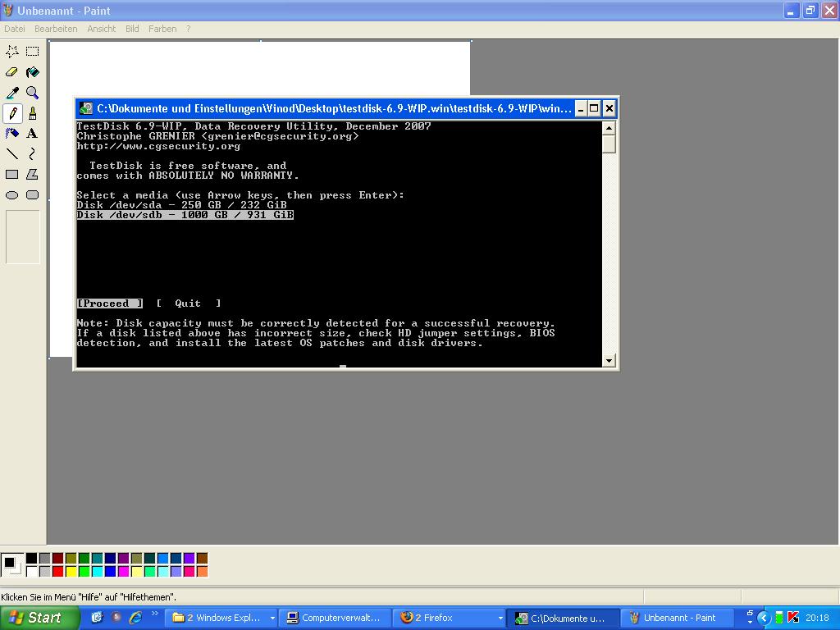The width and height of the screenshot is (840, 630).
Task: Click the Paint icon in the title bar
Action: 7,10
